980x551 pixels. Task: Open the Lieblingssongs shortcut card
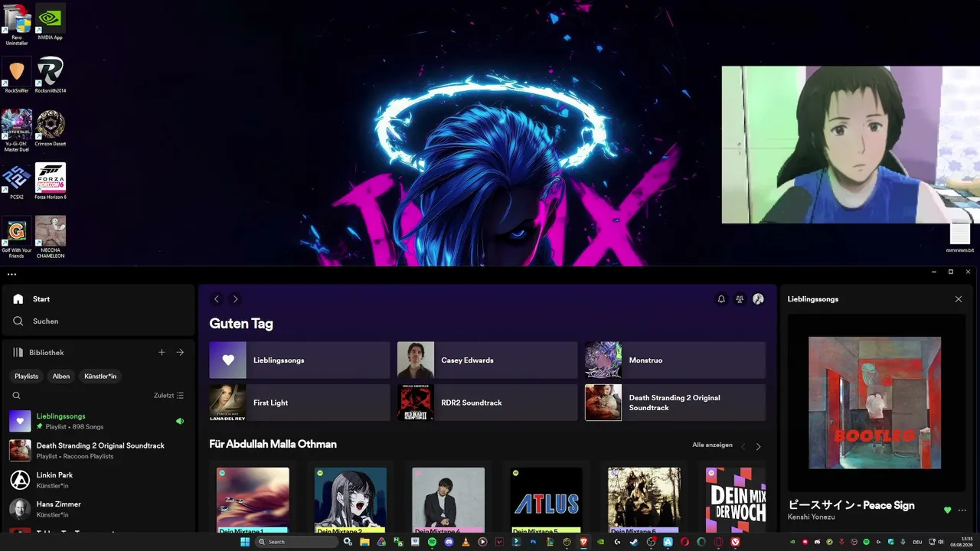299,360
